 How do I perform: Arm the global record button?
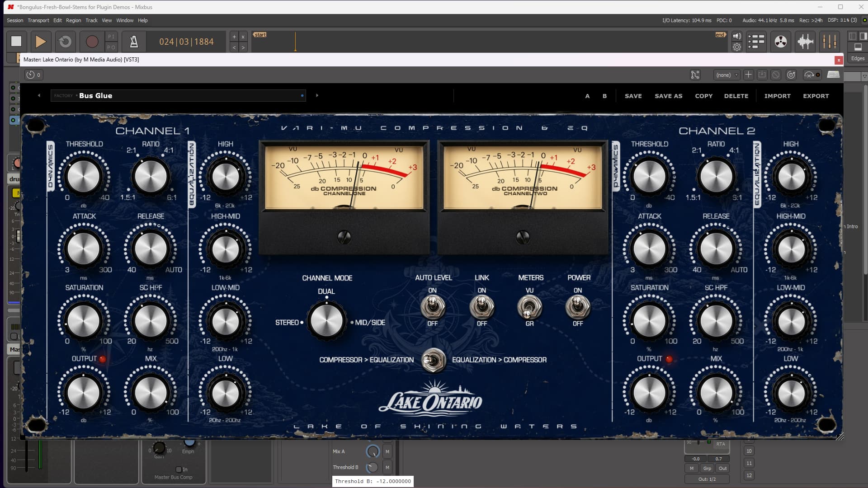click(92, 42)
